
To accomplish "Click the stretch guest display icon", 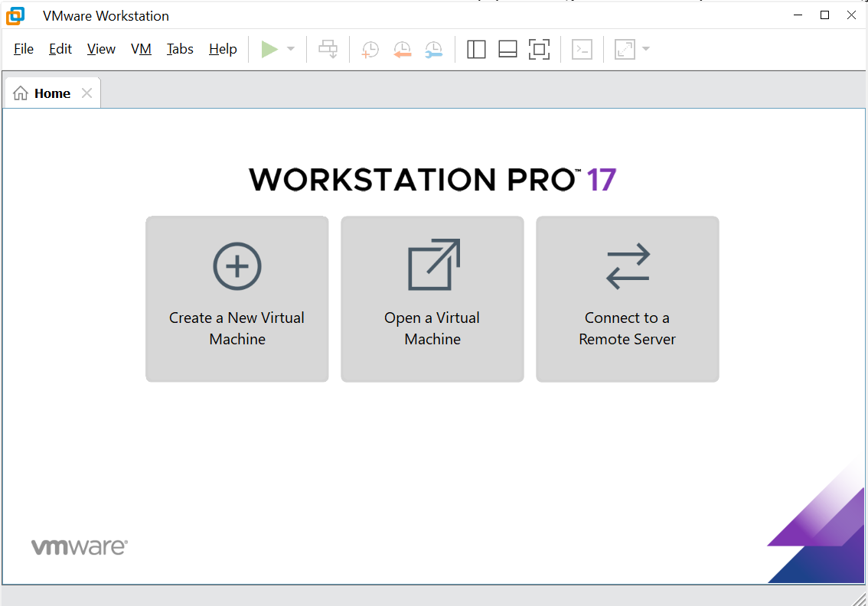I will pyautogui.click(x=625, y=50).
